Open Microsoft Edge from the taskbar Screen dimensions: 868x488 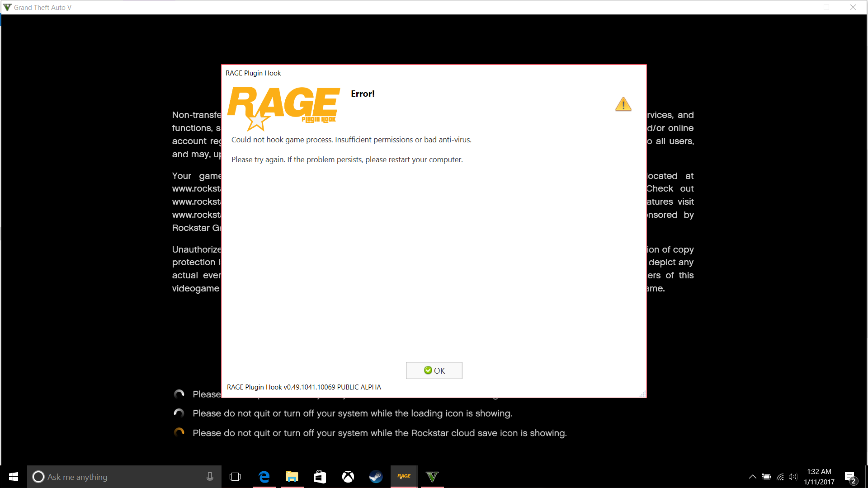(x=264, y=476)
